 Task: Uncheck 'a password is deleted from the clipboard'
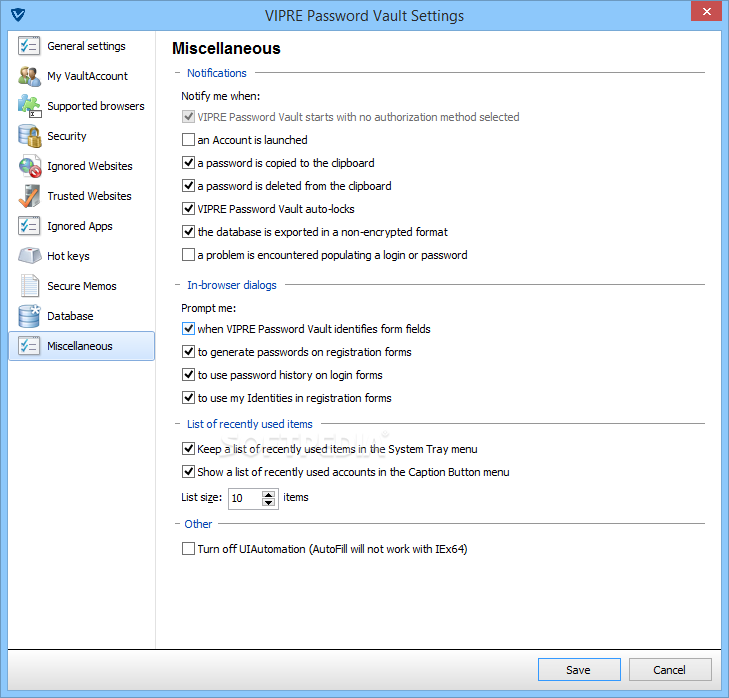pyautogui.click(x=188, y=186)
